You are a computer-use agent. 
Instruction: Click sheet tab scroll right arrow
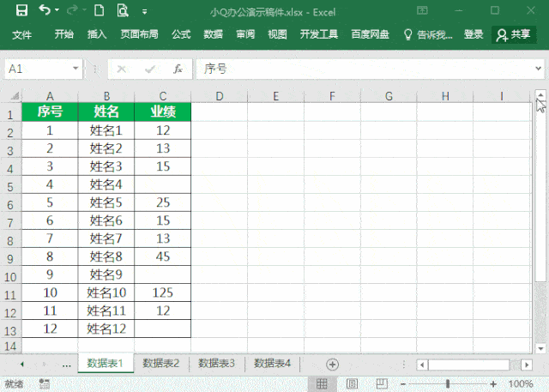pos(45,365)
